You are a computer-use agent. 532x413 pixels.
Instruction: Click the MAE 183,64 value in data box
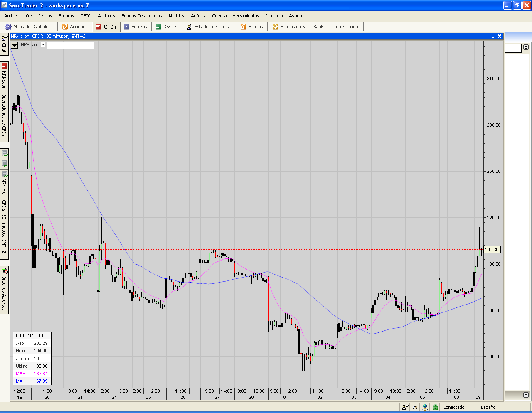click(41, 374)
